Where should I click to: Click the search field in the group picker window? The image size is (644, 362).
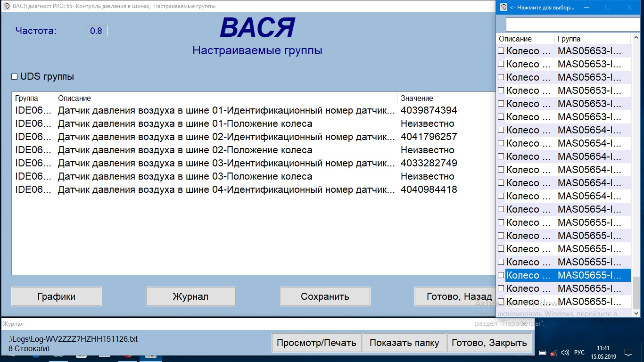[x=573, y=25]
